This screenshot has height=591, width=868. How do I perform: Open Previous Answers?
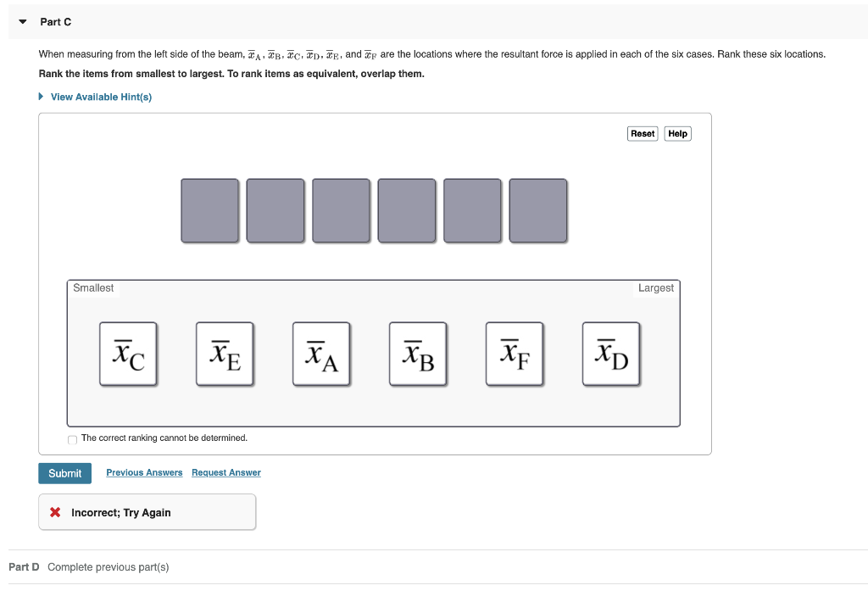144,472
